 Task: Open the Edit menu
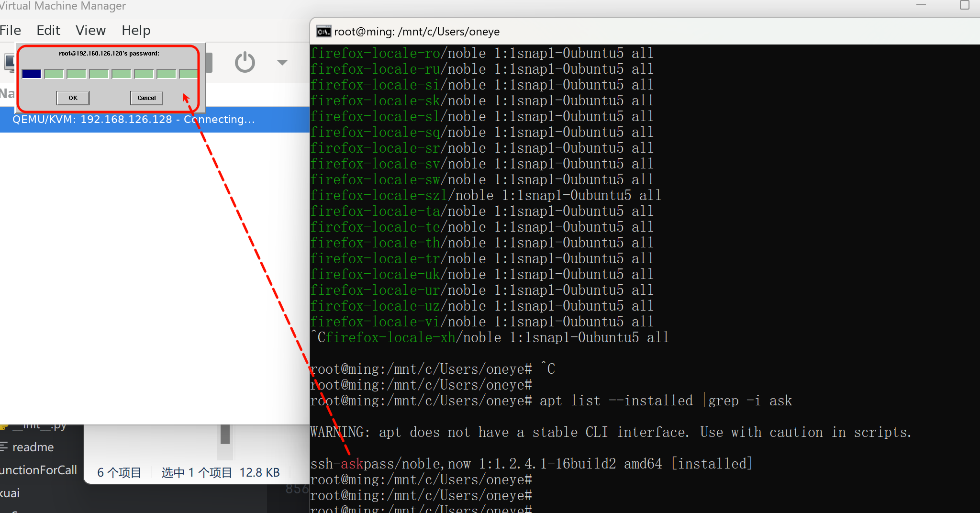(x=48, y=31)
